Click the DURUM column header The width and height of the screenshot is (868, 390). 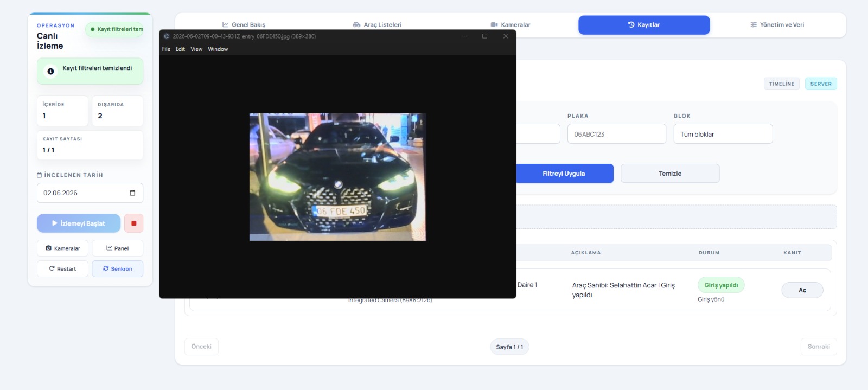[x=709, y=253]
